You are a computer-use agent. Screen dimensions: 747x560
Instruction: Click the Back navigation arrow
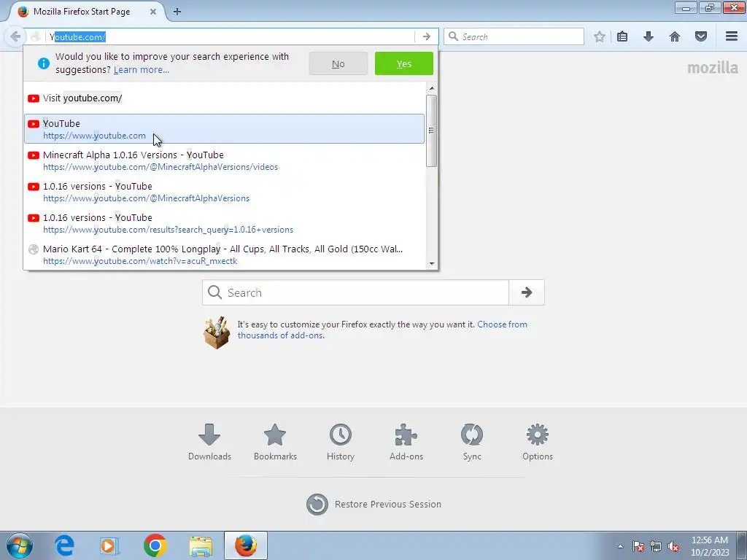tap(15, 36)
